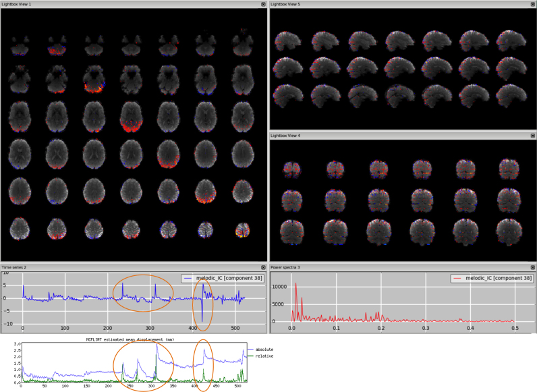Activate the Time series 2 panel title
Image resolution: width=537 pixels, height=392 pixels.
tap(101, 267)
